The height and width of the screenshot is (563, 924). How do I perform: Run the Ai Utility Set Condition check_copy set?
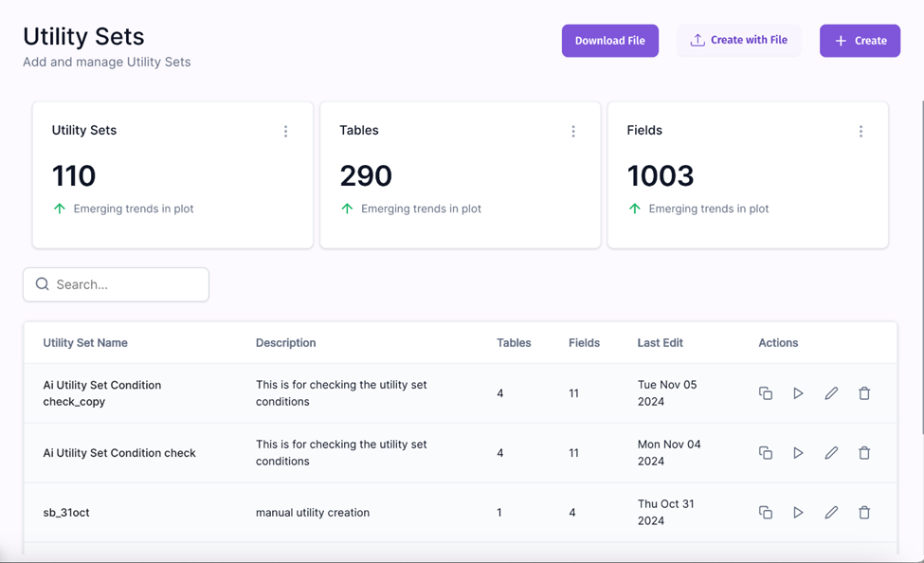click(x=798, y=393)
